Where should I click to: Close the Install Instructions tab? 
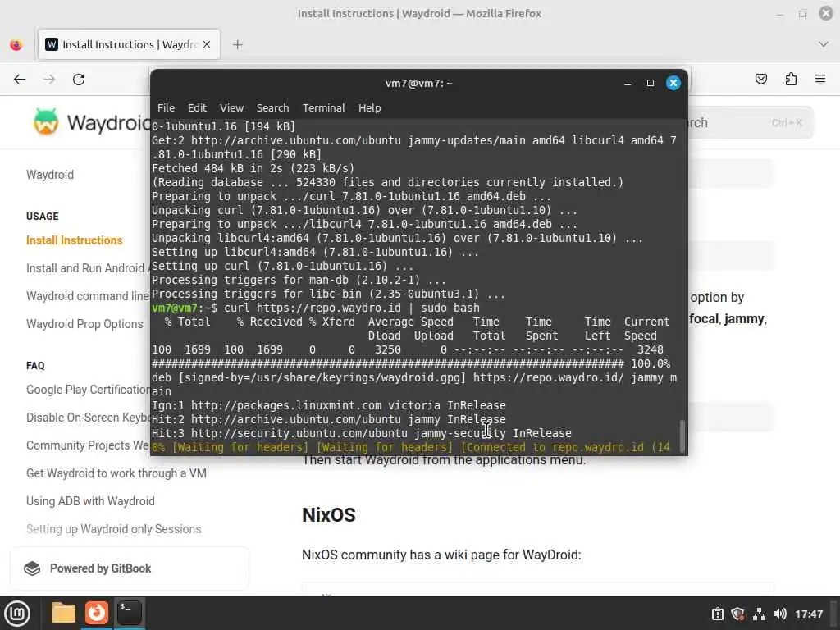(x=207, y=44)
